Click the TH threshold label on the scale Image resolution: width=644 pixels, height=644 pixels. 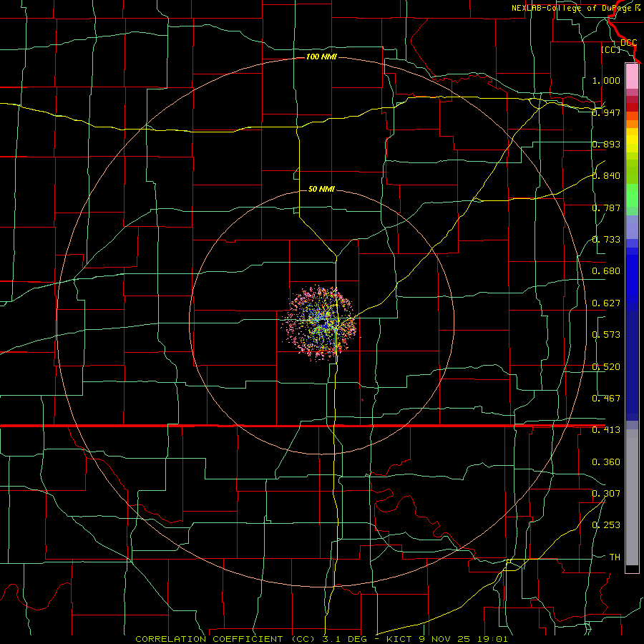click(x=615, y=557)
